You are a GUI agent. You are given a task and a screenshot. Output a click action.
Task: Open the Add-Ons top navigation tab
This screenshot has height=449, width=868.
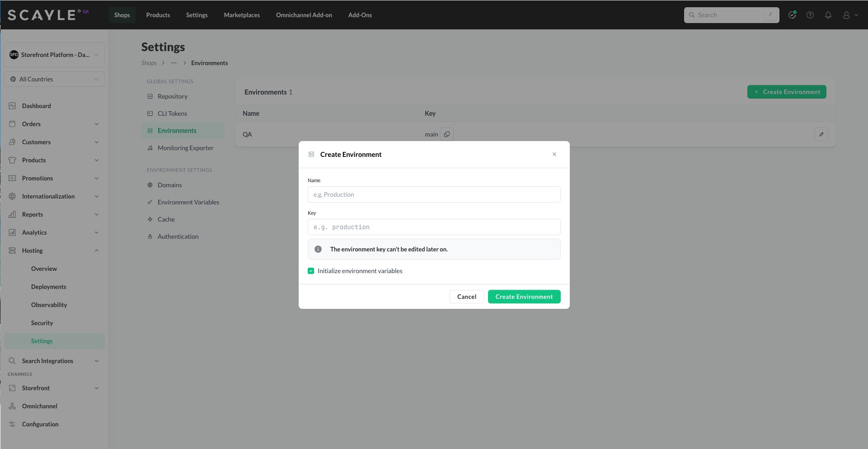[360, 15]
